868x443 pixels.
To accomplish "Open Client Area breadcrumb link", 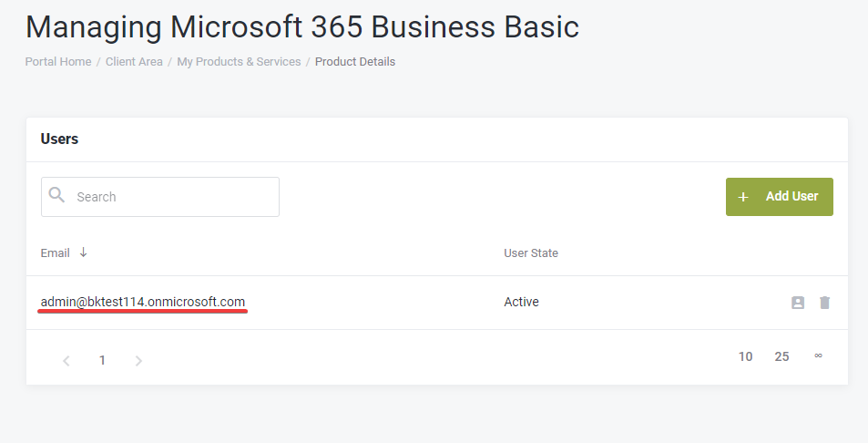I will [x=134, y=61].
